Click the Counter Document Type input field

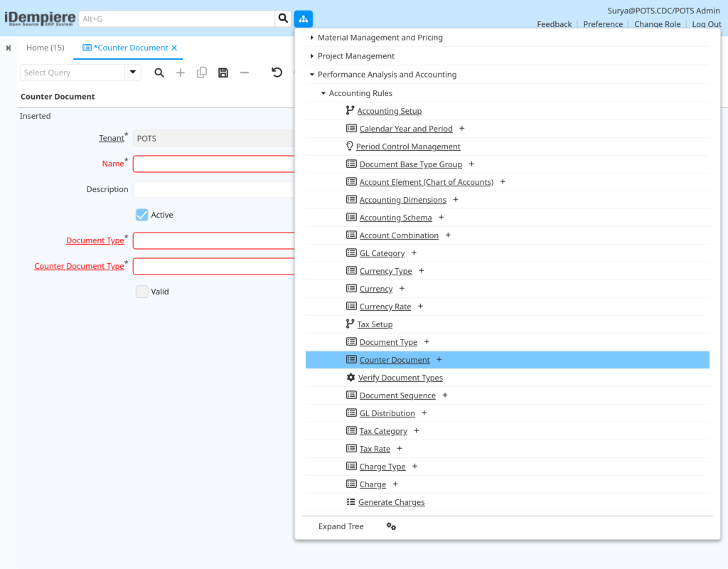pyautogui.click(x=213, y=266)
